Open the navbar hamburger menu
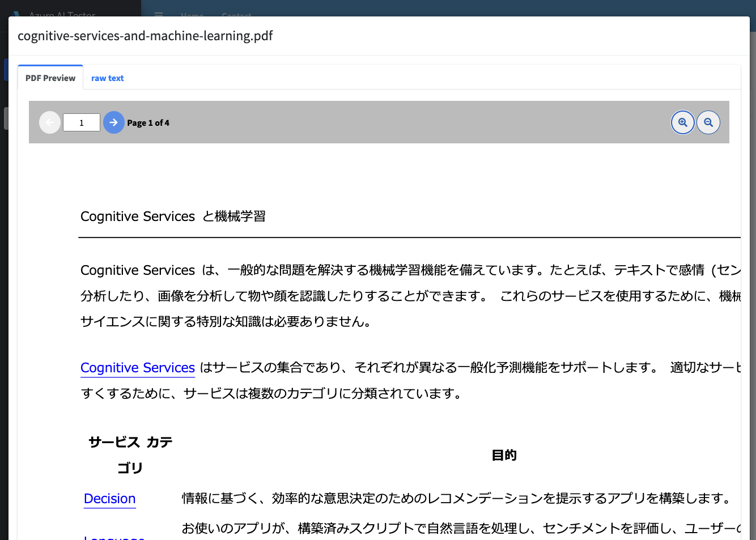Image resolution: width=756 pixels, height=540 pixels. (x=158, y=15)
